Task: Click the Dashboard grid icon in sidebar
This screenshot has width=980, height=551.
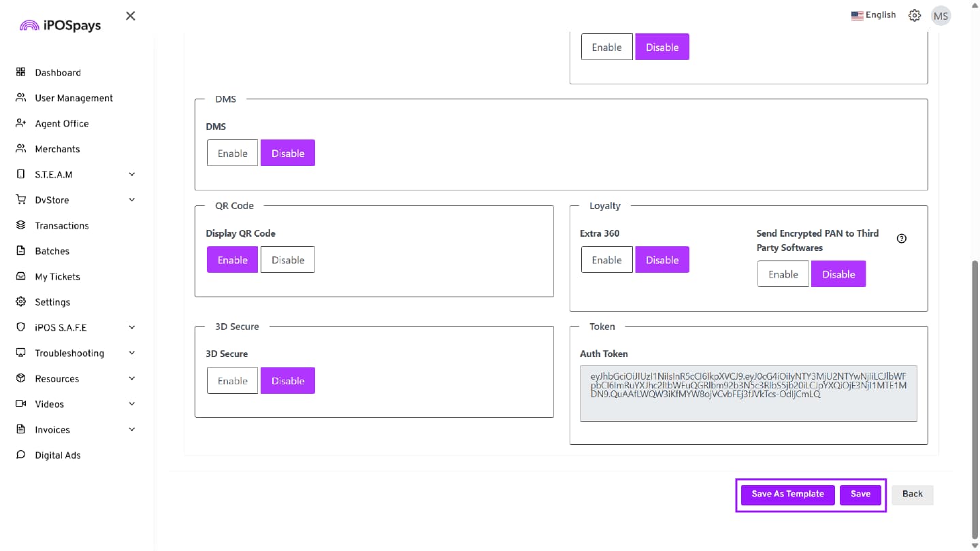Action: click(20, 72)
